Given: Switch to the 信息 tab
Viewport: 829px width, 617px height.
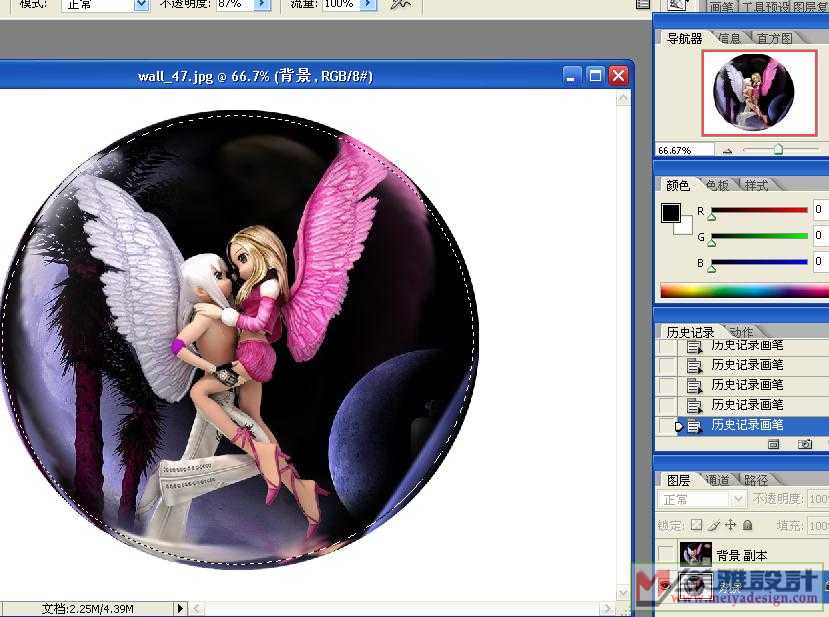Looking at the screenshot, I should click(x=730, y=39).
